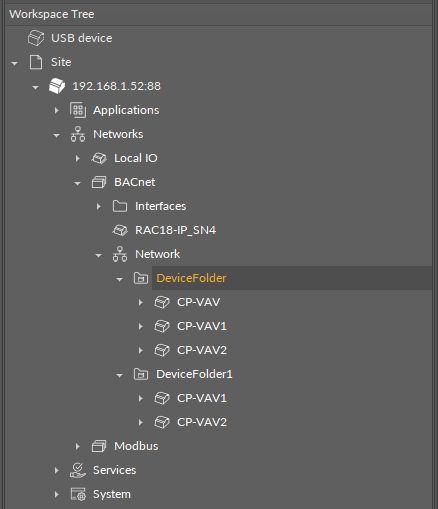Collapse the BACnet node
The height and width of the screenshot is (509, 438).
click(x=77, y=183)
